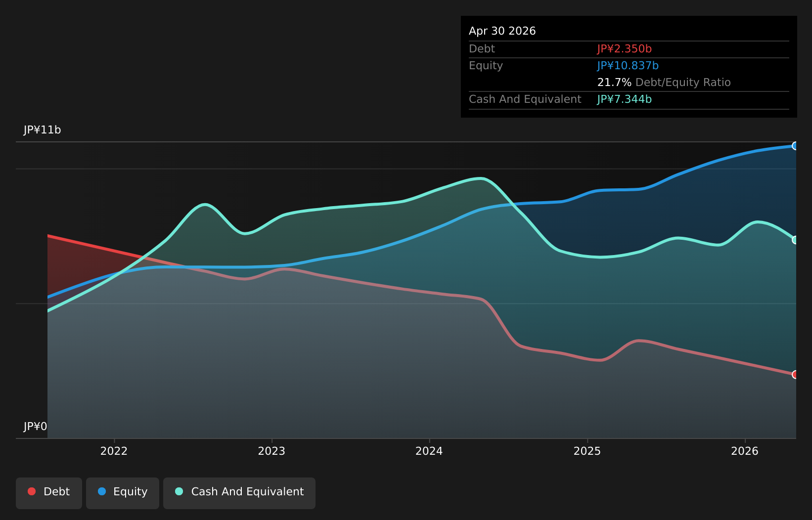Toggle the Cash And Equivalent legend button
The height and width of the screenshot is (520, 812).
(x=239, y=493)
